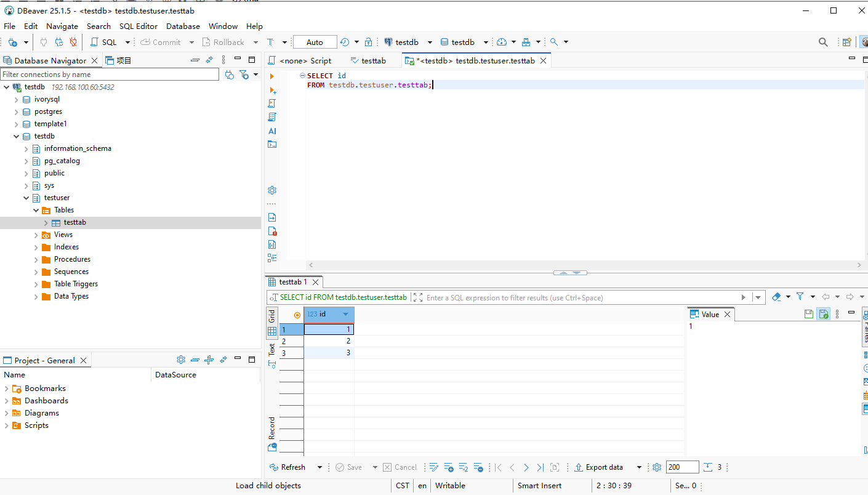Click the Filter connections by name field
This screenshot has width=868, height=495.
[110, 74]
